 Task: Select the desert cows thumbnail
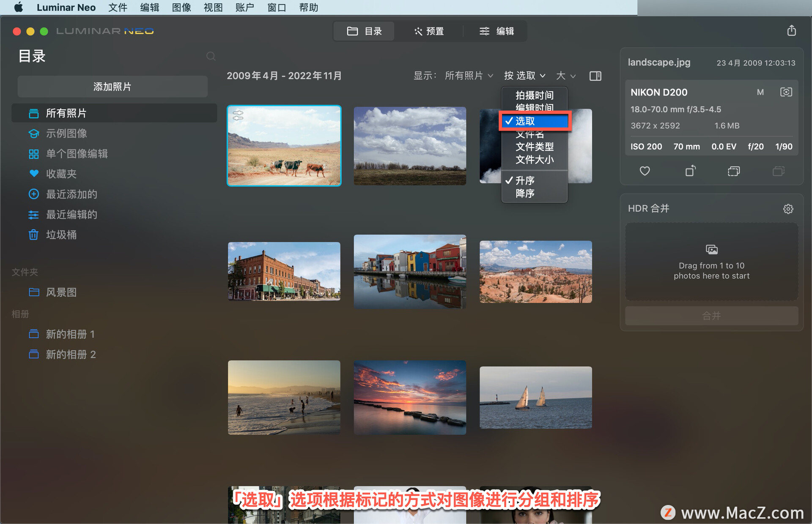[284, 146]
